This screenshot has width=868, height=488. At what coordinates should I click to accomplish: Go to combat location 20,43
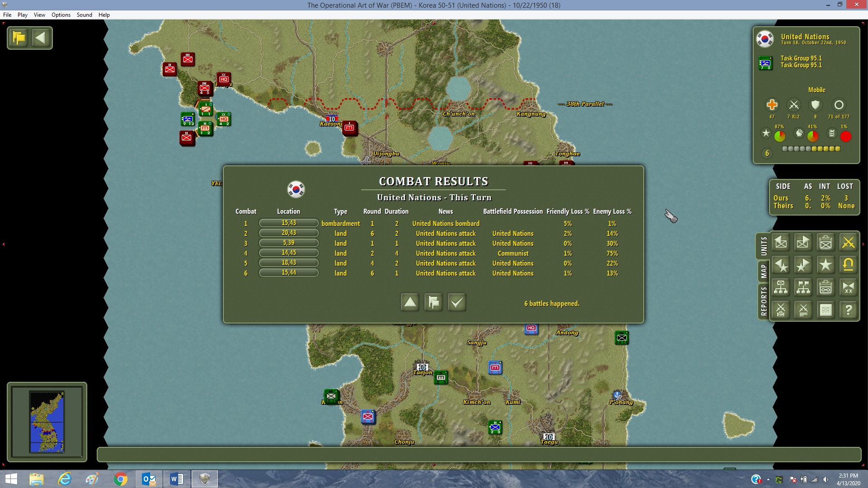[288, 233]
